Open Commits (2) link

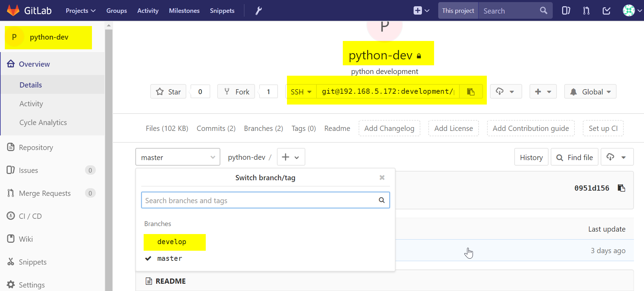(x=216, y=128)
